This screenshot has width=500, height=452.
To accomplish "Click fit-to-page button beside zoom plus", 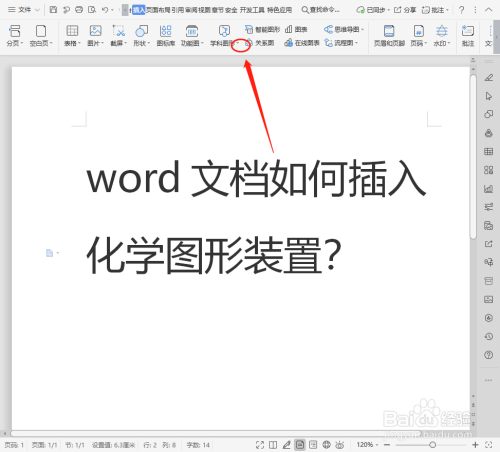I will pyautogui.click(x=489, y=445).
